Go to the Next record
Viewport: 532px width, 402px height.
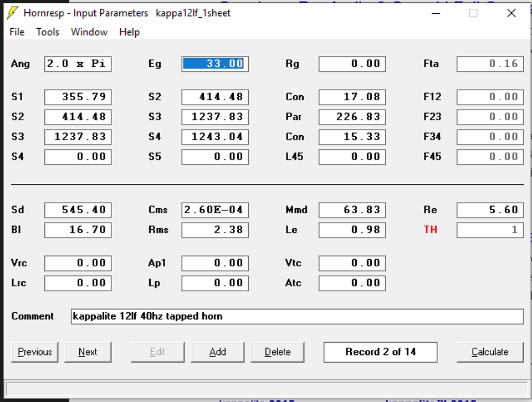click(88, 352)
